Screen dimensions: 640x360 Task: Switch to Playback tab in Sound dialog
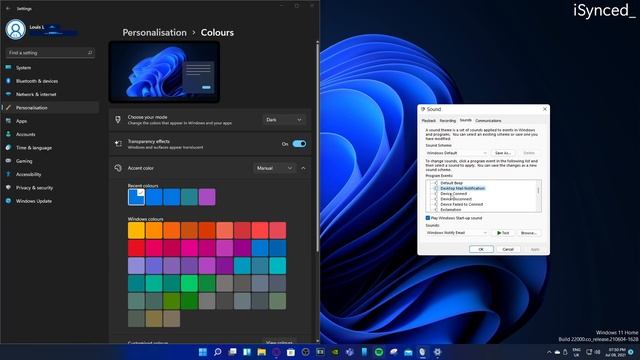coord(429,121)
